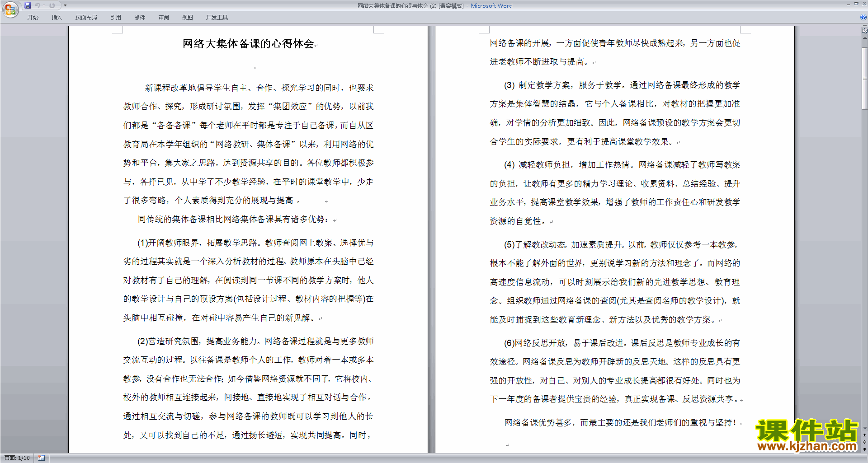Restore down the Word window
Viewport: 868px width, 463px height.
point(856,4)
